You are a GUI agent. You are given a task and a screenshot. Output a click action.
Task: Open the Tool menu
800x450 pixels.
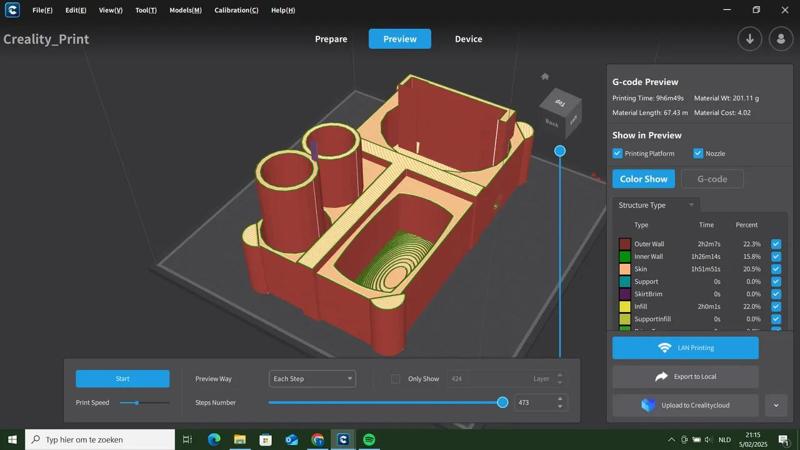(x=146, y=10)
